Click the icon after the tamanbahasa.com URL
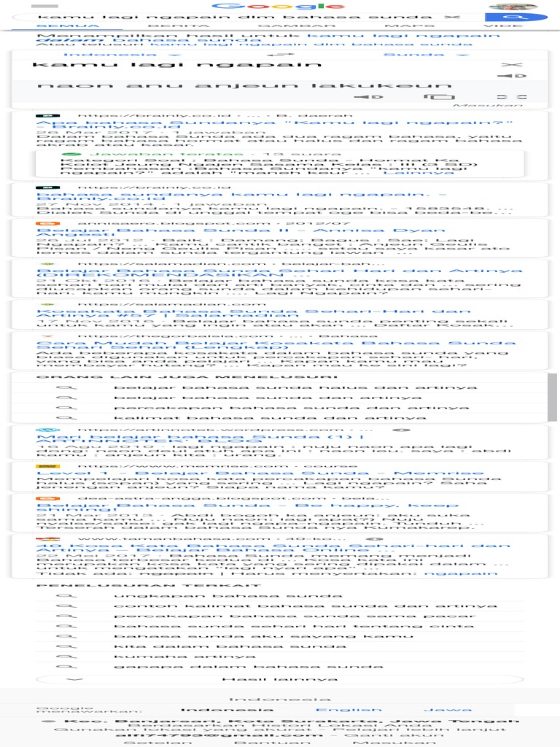This screenshot has width=560, height=747. click(x=375, y=539)
